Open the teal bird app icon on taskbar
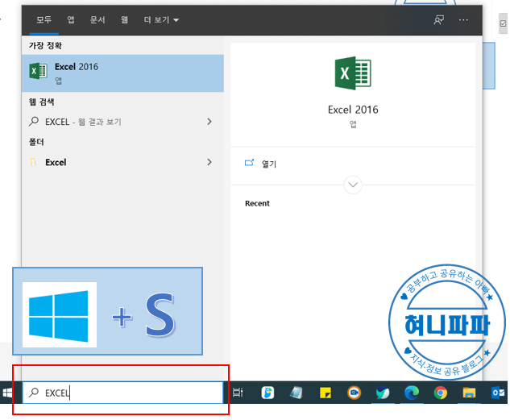Screen dimensions: 510x420 (x=383, y=393)
